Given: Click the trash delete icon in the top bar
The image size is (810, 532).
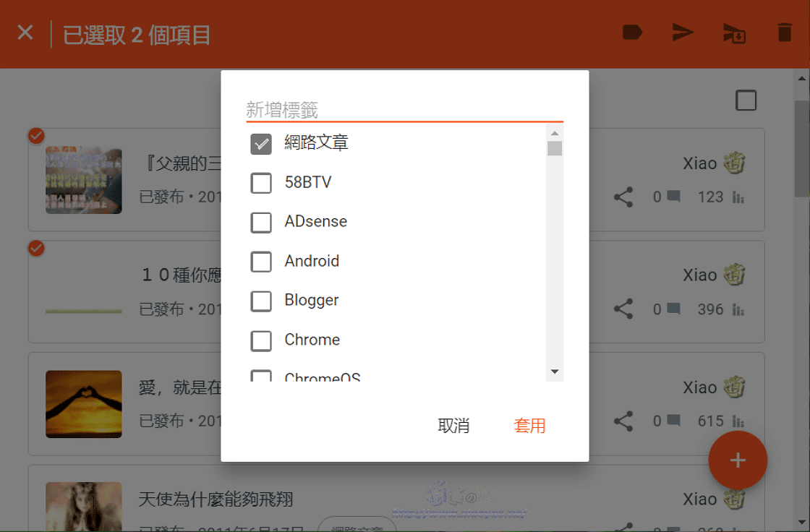Looking at the screenshot, I should click(784, 33).
